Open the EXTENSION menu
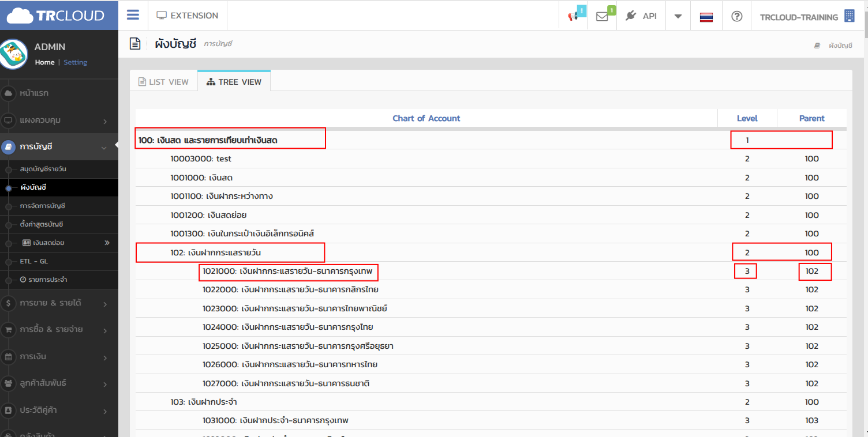The image size is (868, 437). (188, 16)
